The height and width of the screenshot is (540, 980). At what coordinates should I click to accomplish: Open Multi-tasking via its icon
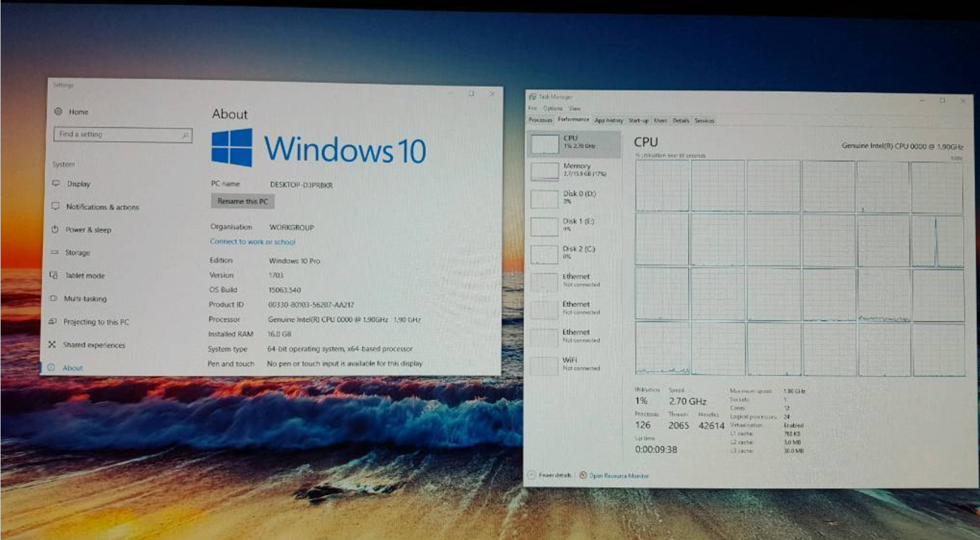pos(53,298)
